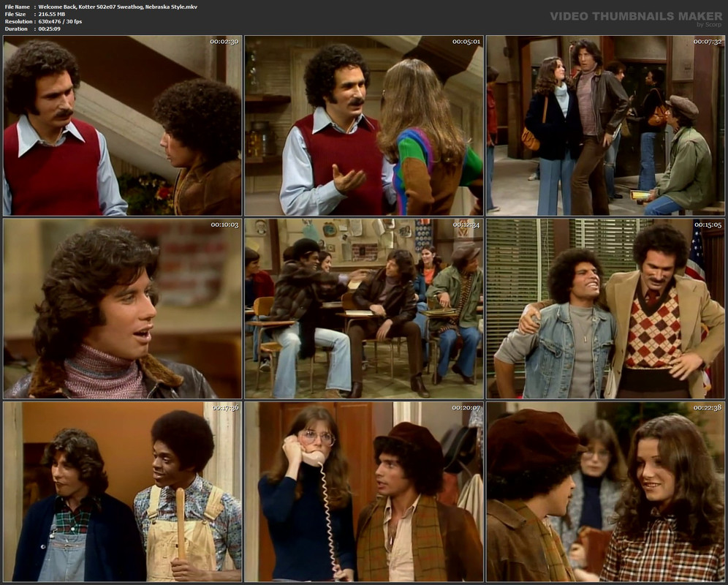Click the file size value 216.55 MB

[x=52, y=15]
